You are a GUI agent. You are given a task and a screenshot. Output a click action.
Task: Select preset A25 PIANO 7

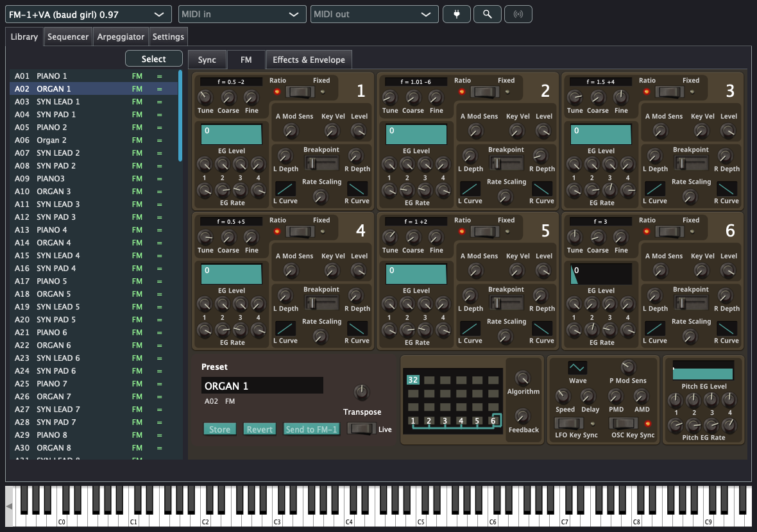94,383
